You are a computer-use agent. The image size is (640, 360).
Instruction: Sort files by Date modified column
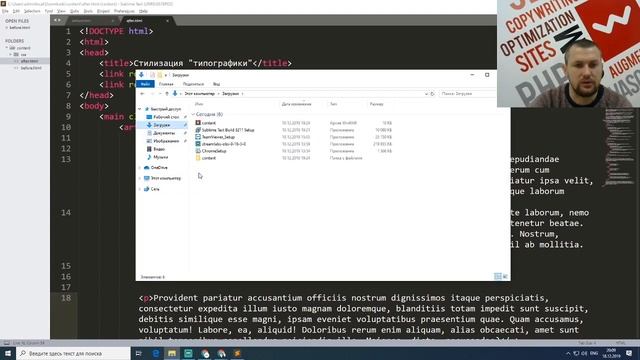click(296, 104)
